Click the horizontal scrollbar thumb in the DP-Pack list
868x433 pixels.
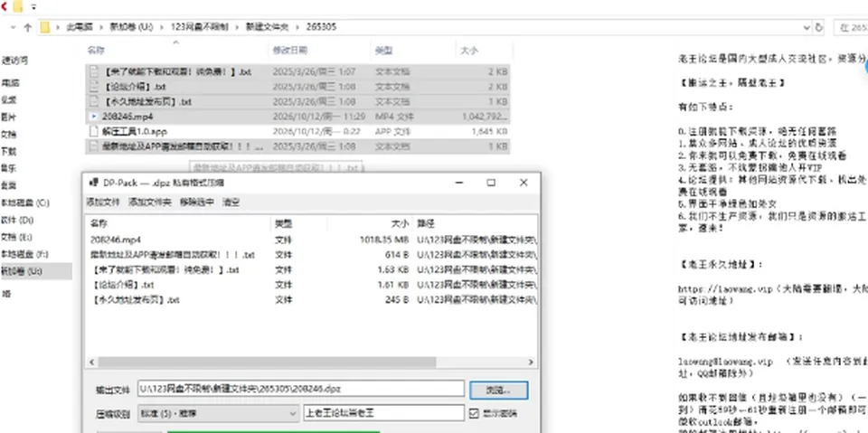tap(267, 362)
